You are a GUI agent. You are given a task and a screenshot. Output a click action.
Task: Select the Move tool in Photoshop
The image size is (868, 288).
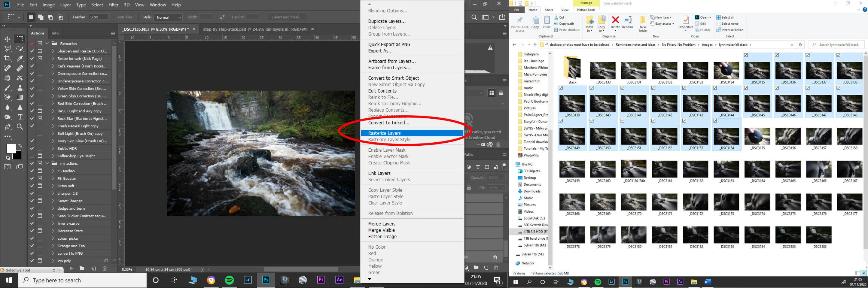pyautogui.click(x=7, y=39)
